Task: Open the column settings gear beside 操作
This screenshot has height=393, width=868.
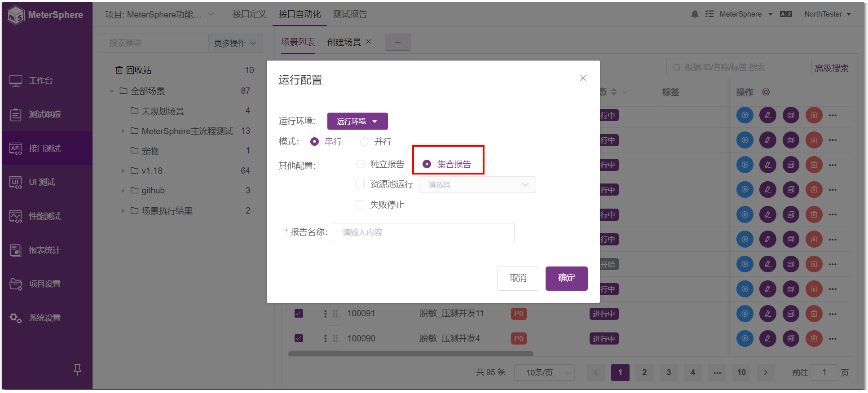Action: (766, 92)
